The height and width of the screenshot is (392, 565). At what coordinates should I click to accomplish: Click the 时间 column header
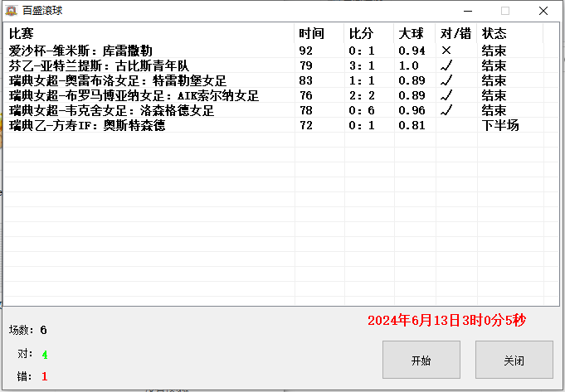tap(319, 33)
